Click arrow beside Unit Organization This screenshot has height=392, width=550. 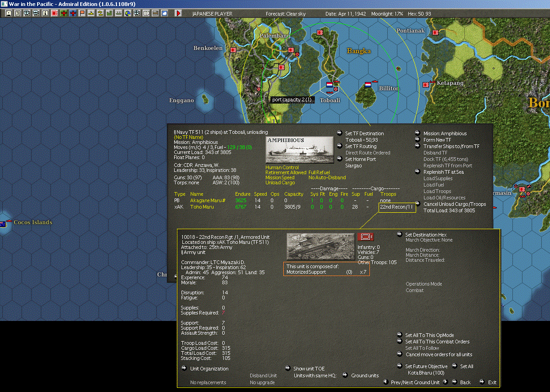click(x=184, y=368)
